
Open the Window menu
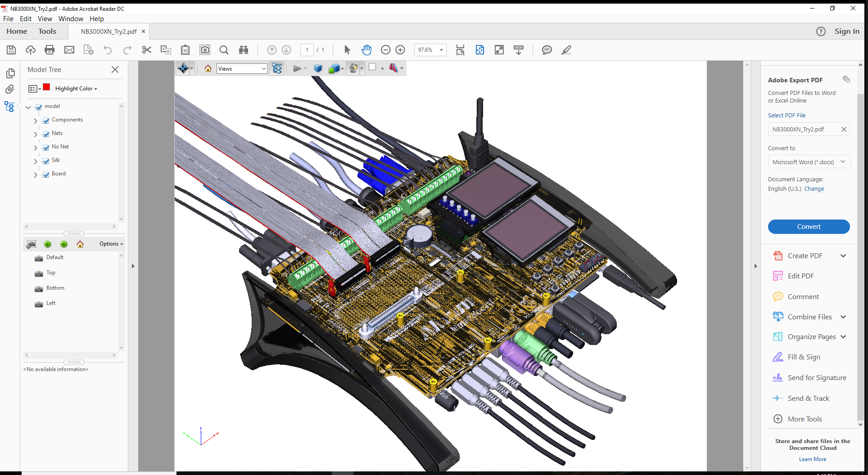pos(71,18)
